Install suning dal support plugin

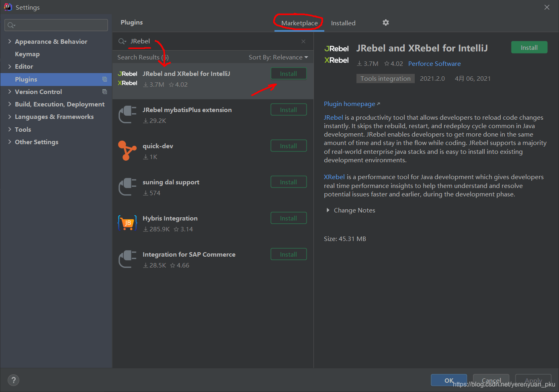[289, 182]
